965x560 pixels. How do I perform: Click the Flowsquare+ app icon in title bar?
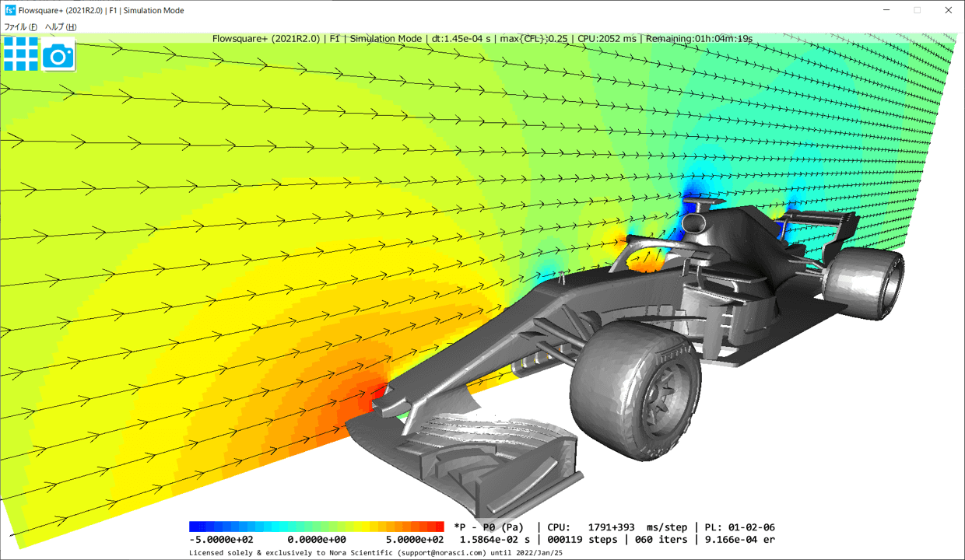(10, 11)
